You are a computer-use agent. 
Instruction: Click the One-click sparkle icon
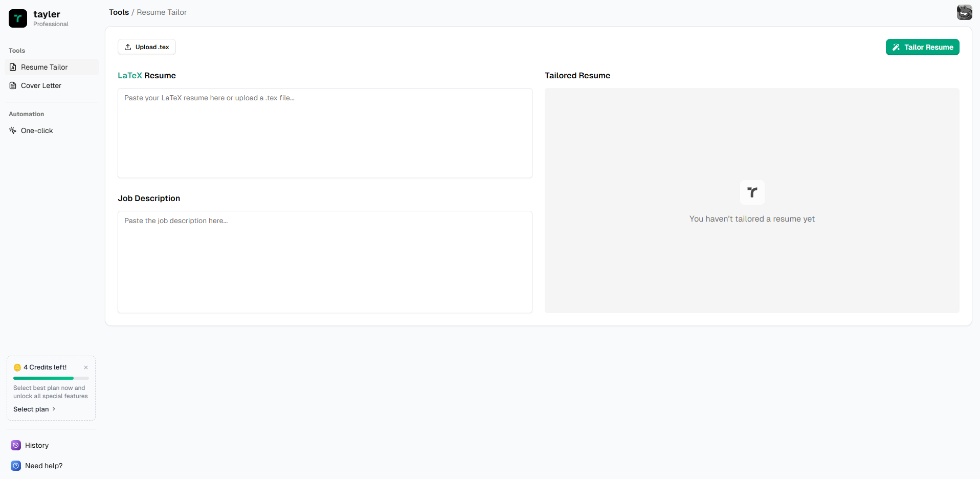tap(13, 130)
